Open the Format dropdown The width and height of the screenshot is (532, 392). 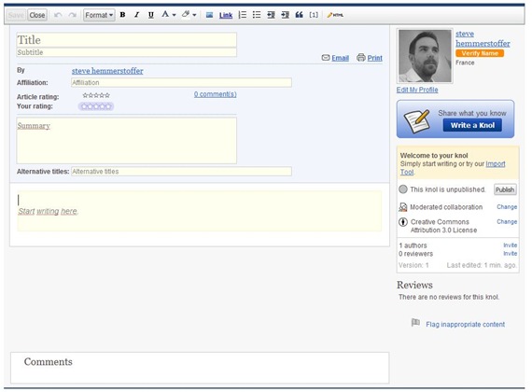tap(99, 15)
